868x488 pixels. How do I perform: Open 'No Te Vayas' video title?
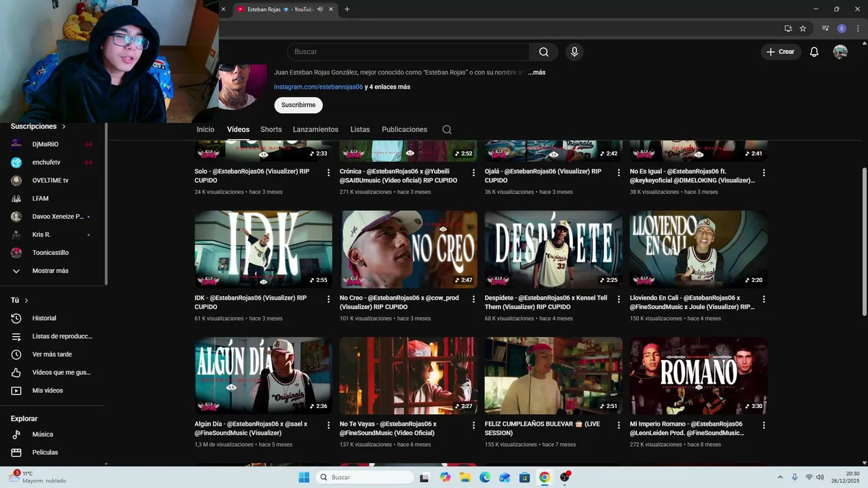(388, 428)
